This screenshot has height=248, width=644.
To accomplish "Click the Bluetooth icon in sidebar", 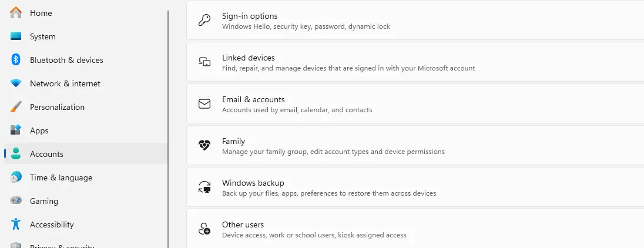I will click(16, 60).
